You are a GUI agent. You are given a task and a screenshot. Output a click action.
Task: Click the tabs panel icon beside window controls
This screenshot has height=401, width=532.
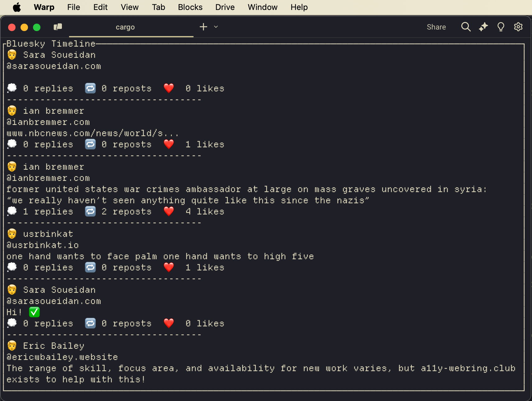point(58,27)
